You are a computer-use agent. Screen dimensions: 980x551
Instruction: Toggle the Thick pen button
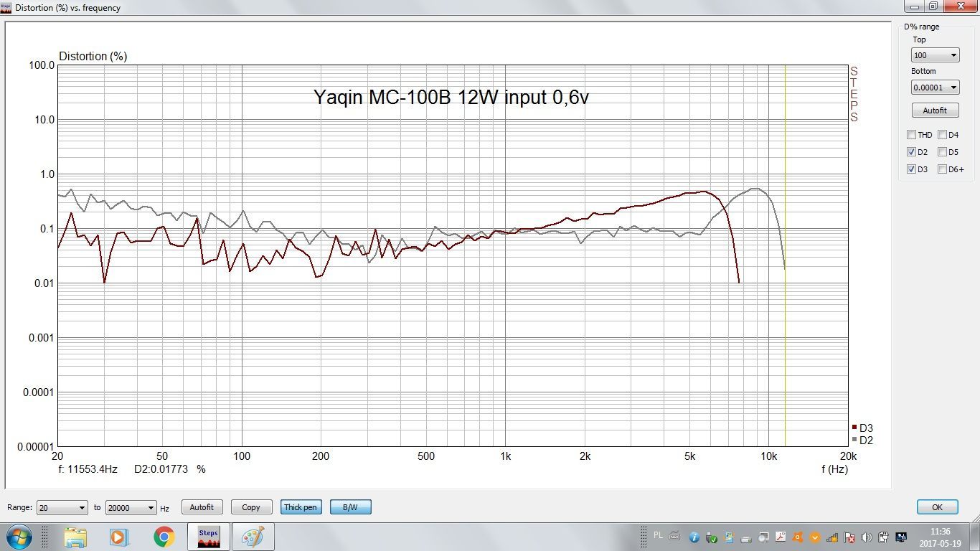[x=300, y=507]
